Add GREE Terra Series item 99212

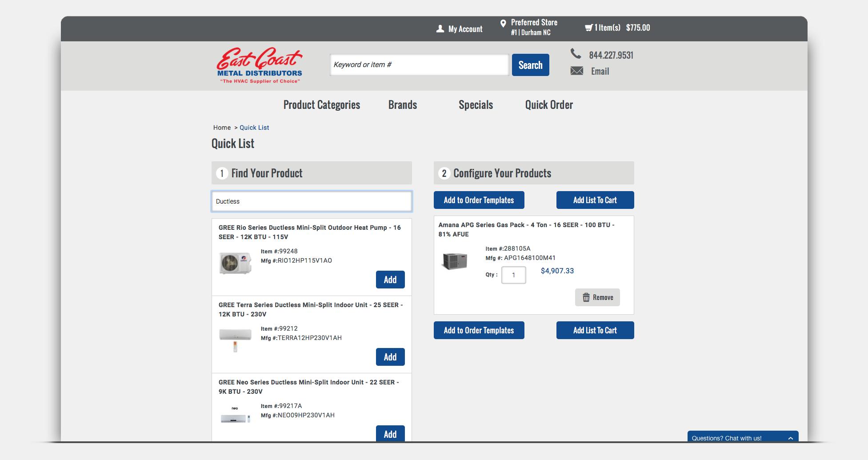390,357
